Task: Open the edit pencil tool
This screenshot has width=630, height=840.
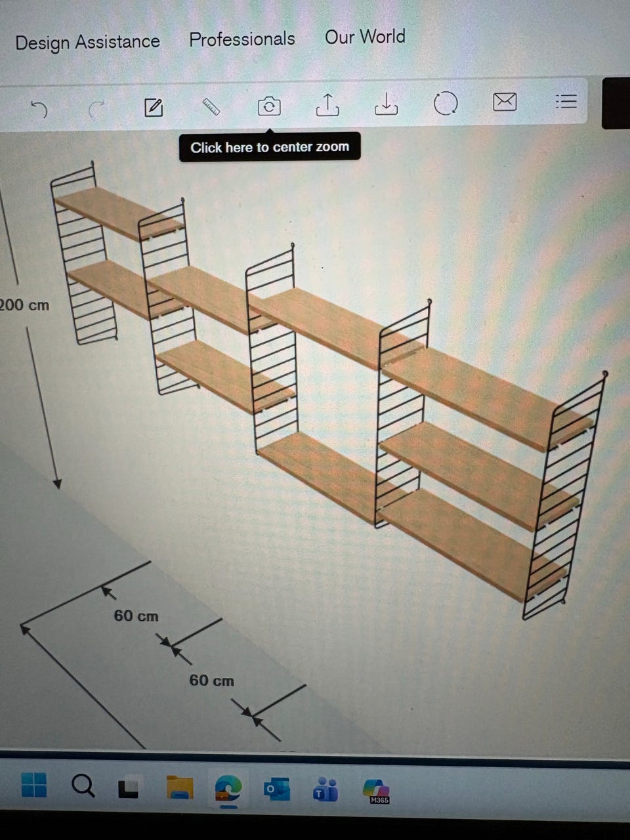Action: click(153, 107)
